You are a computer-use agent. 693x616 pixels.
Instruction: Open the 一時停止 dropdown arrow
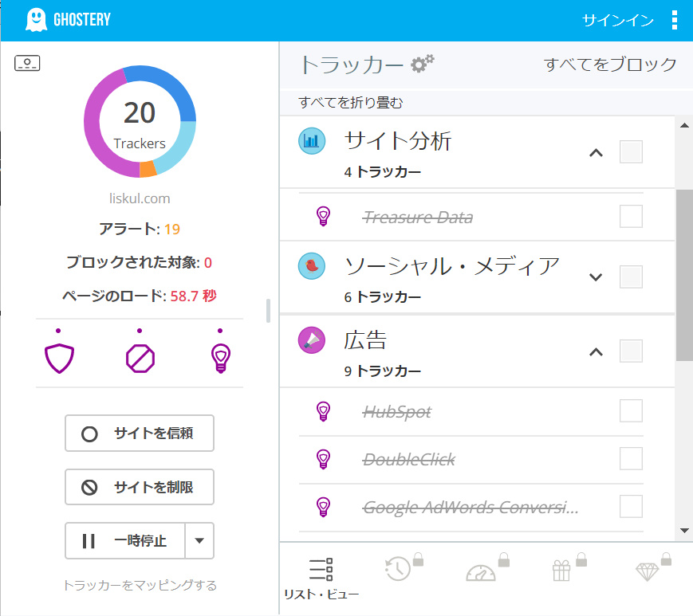tap(199, 541)
